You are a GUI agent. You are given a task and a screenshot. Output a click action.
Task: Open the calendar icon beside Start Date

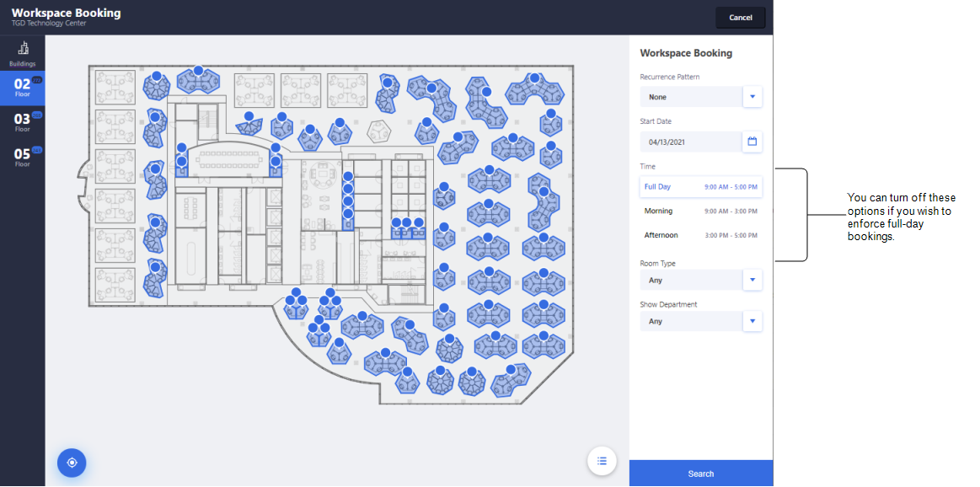click(x=752, y=142)
